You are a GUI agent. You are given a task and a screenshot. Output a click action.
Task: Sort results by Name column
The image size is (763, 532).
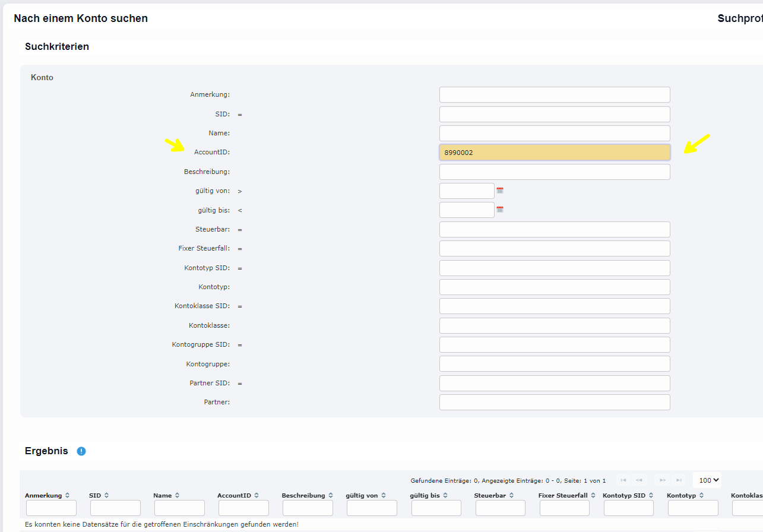point(177,495)
